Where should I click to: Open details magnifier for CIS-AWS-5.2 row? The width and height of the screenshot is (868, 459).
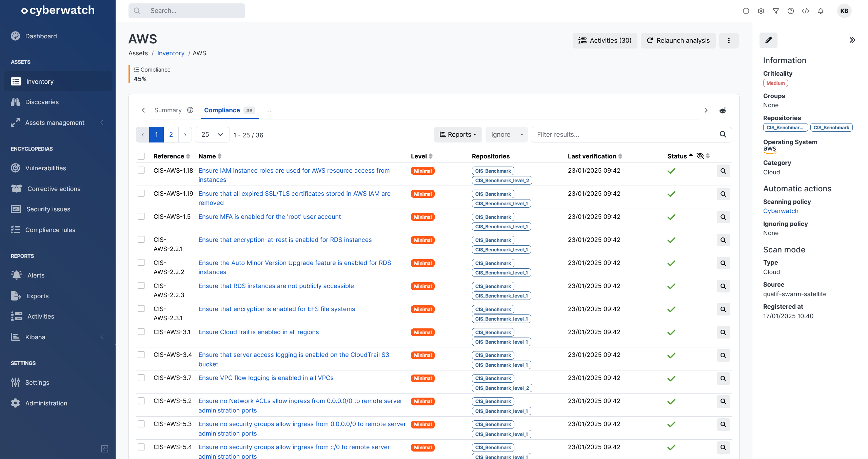point(723,402)
